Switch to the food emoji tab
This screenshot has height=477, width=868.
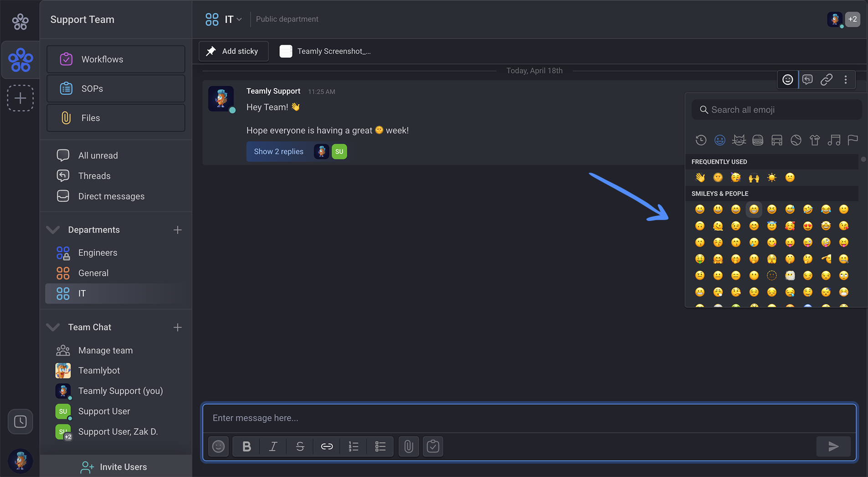tap(758, 140)
